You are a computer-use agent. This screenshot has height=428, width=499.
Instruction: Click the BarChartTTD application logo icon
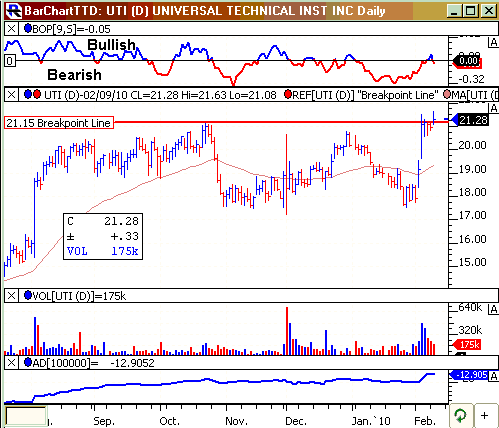(x=13, y=10)
